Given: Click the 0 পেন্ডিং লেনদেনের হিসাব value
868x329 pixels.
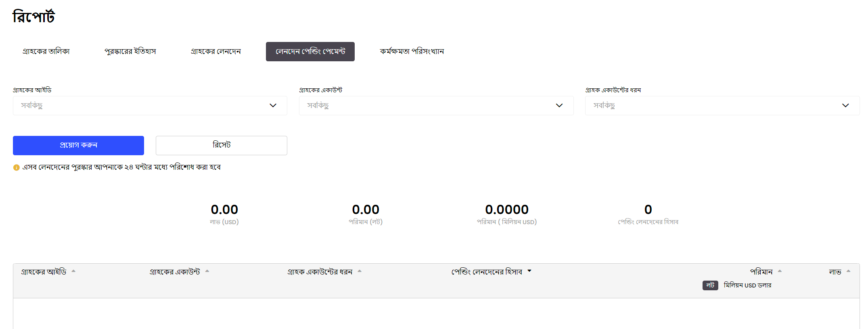Looking at the screenshot, I should click(x=648, y=210).
